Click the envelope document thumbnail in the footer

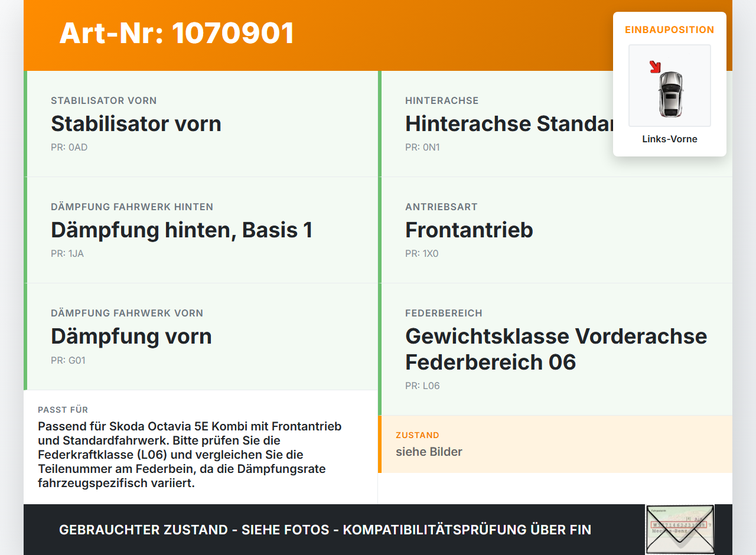[680, 530]
